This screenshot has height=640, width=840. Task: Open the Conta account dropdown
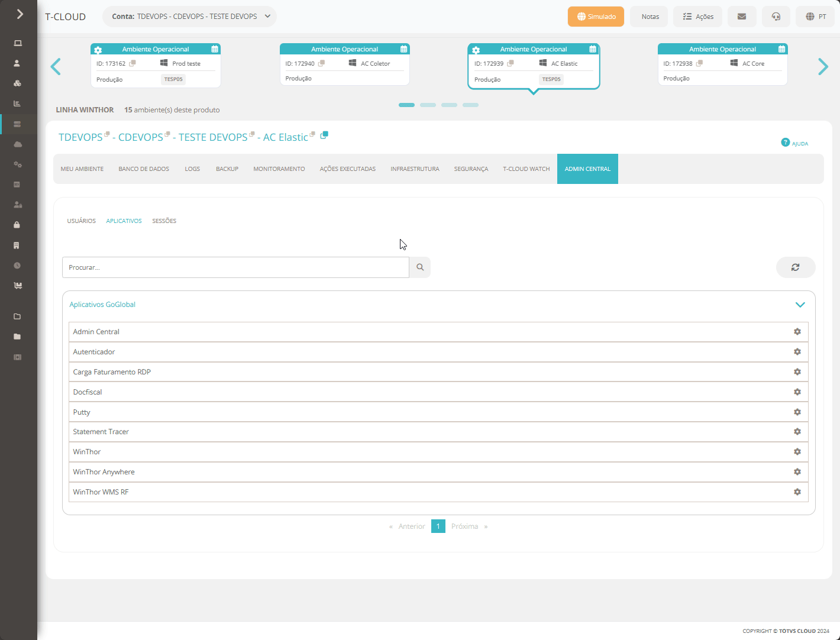189,17
